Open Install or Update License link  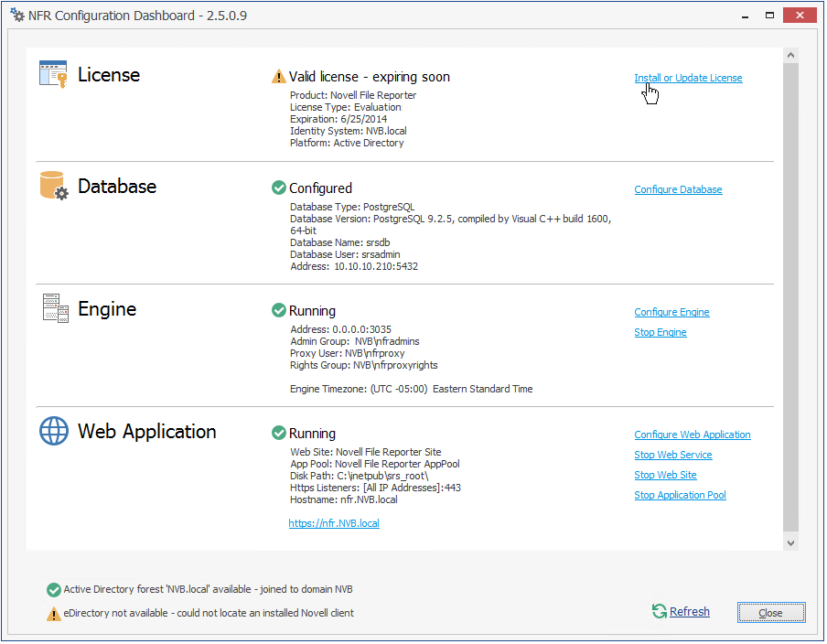(x=688, y=78)
